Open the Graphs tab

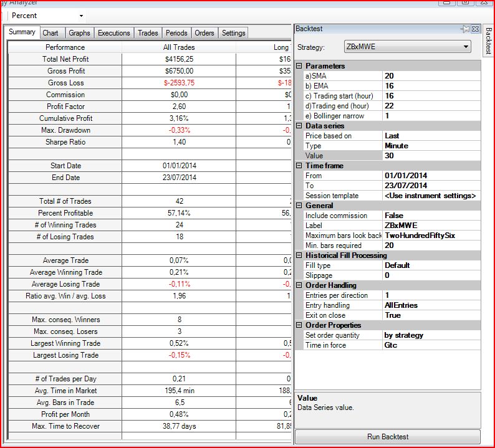click(x=79, y=33)
